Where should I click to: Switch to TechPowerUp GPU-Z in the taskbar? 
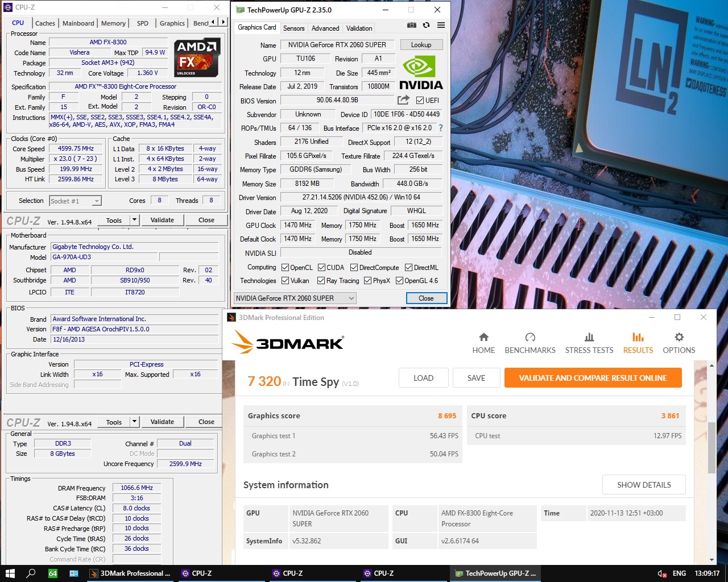click(495, 573)
